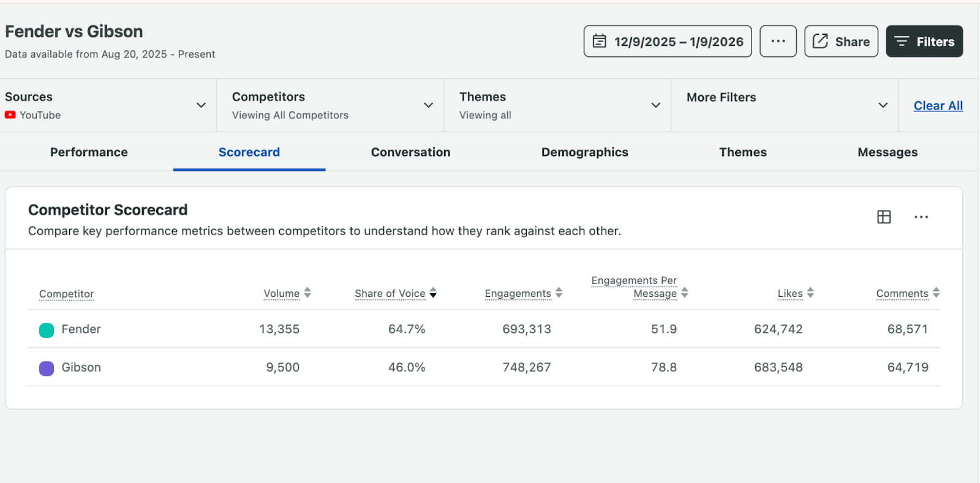This screenshot has height=483, width=980.
Task: Go to the Demographics tab
Action: [x=584, y=152]
